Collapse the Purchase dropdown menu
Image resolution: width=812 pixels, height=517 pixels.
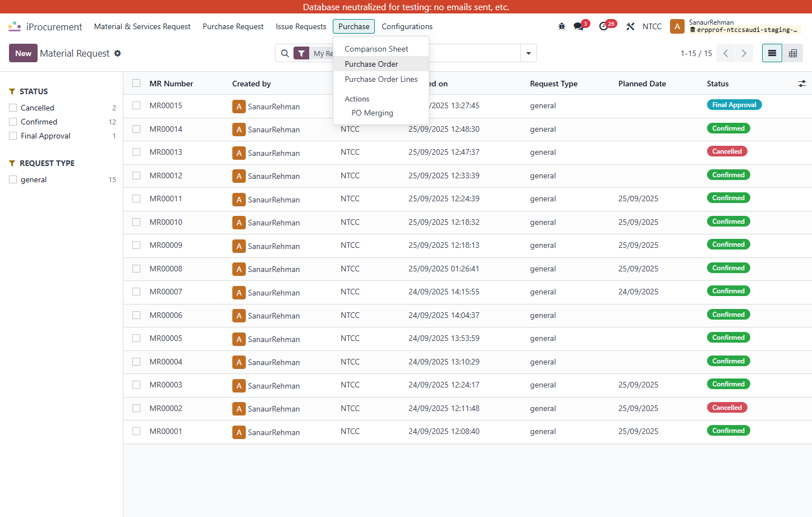pos(354,26)
